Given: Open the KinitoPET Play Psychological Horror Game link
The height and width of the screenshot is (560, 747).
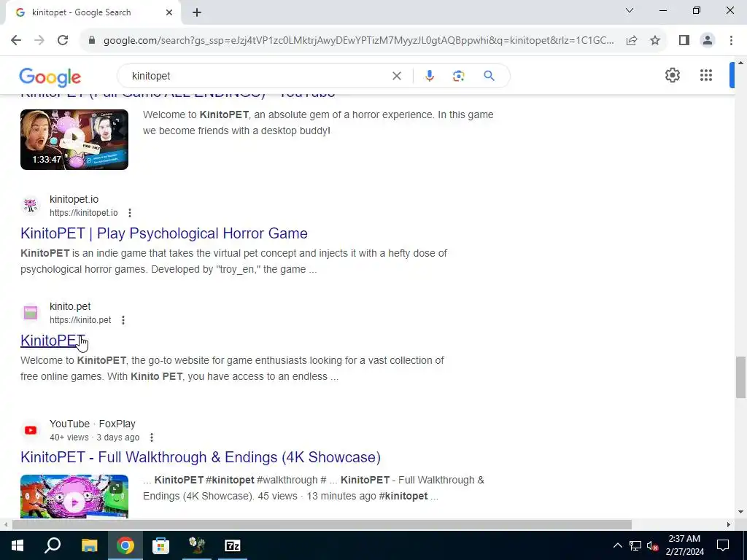Looking at the screenshot, I should coord(164,233).
